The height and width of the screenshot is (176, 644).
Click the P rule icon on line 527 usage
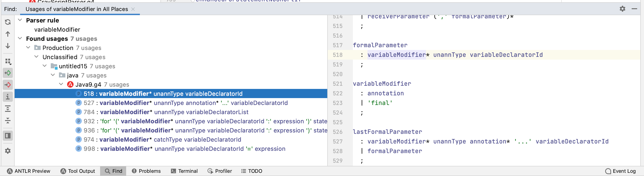[x=78, y=103]
